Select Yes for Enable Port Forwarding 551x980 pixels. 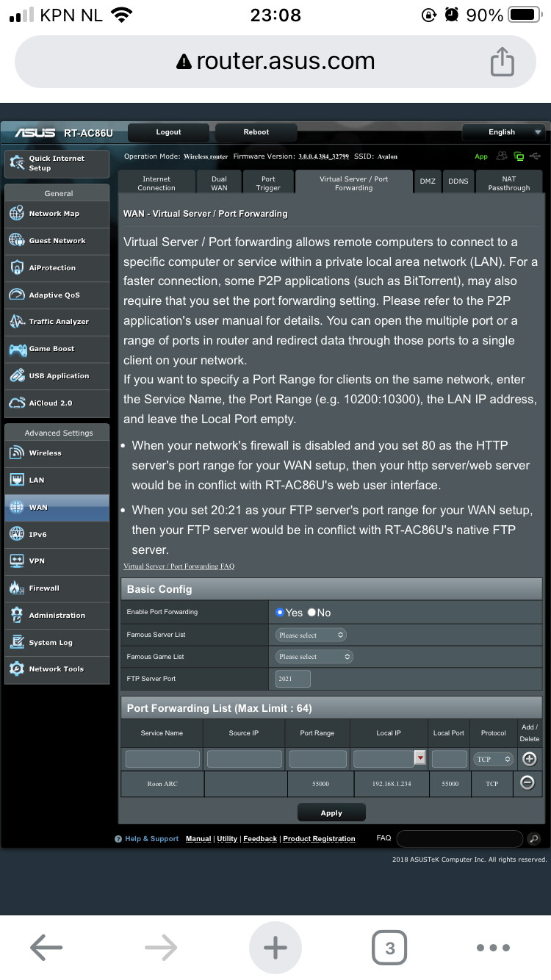click(280, 613)
